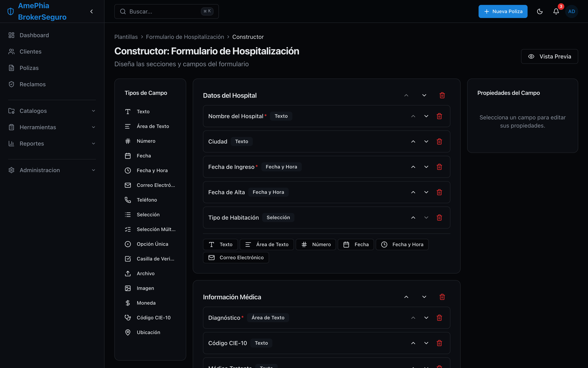Add Correo Electrónico field to Datos del Hospital

point(236,258)
